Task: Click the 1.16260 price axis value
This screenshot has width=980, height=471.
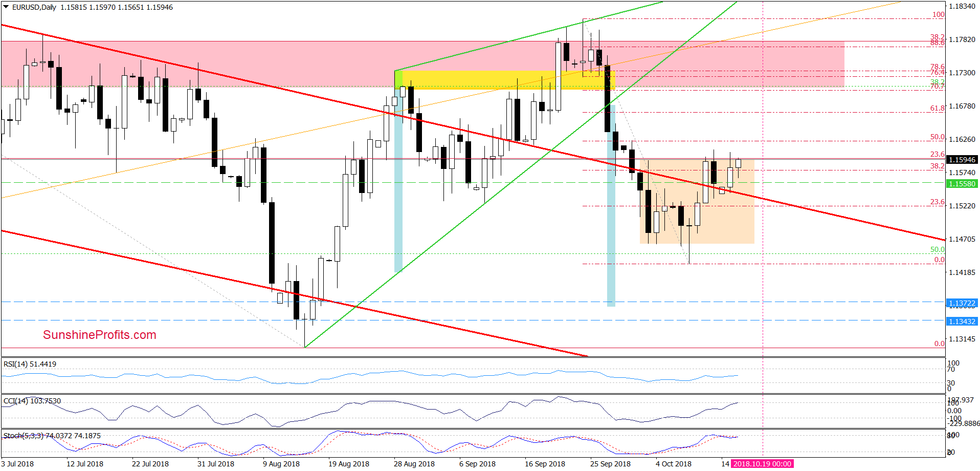Action: (x=962, y=139)
